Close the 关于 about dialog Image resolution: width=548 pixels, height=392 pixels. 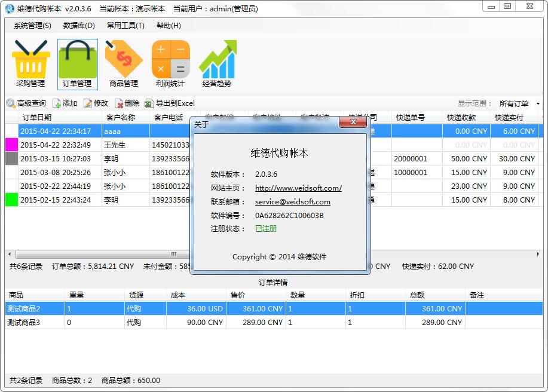(352, 122)
